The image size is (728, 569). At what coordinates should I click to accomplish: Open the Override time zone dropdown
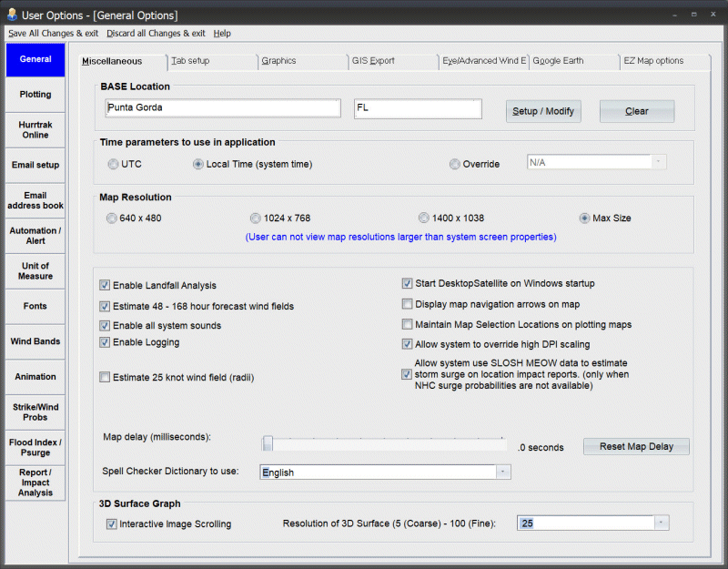tap(659, 162)
